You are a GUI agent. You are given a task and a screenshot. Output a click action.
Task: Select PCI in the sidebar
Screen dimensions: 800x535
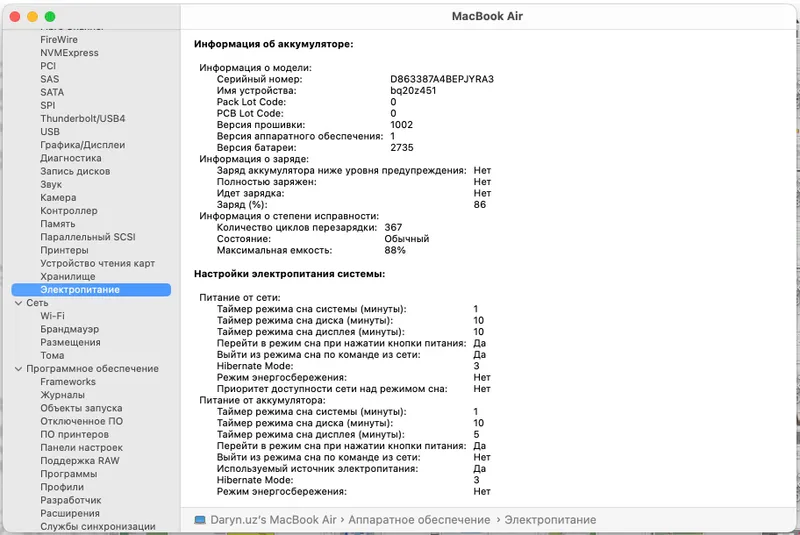coord(48,66)
